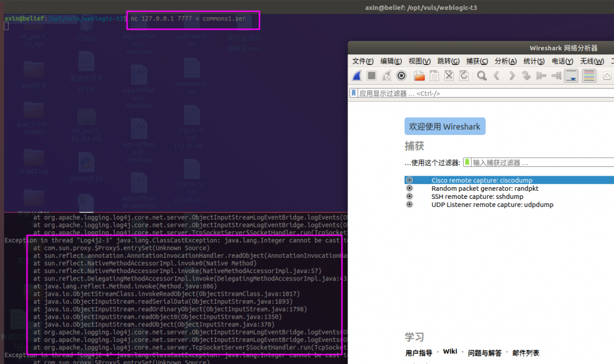The image size is (614, 364).
Task: Go back to previous packet arrow
Action: pyautogui.click(x=497, y=76)
